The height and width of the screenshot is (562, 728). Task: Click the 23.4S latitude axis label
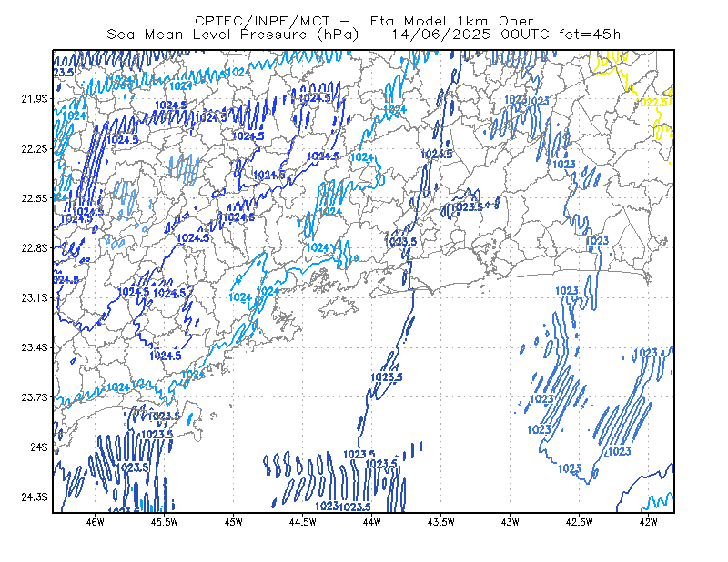(35, 347)
